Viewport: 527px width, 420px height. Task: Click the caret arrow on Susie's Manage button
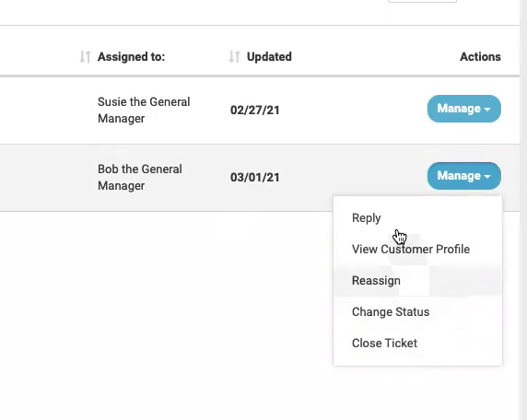tap(487, 110)
